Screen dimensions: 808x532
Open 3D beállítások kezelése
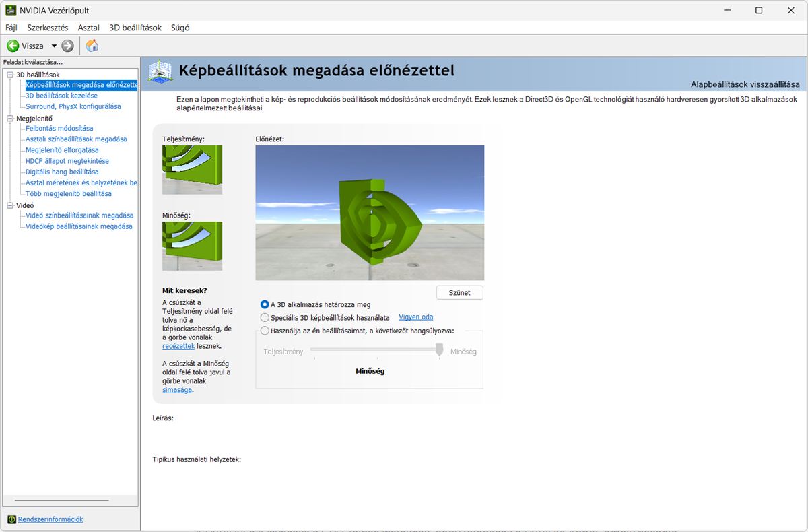(61, 96)
